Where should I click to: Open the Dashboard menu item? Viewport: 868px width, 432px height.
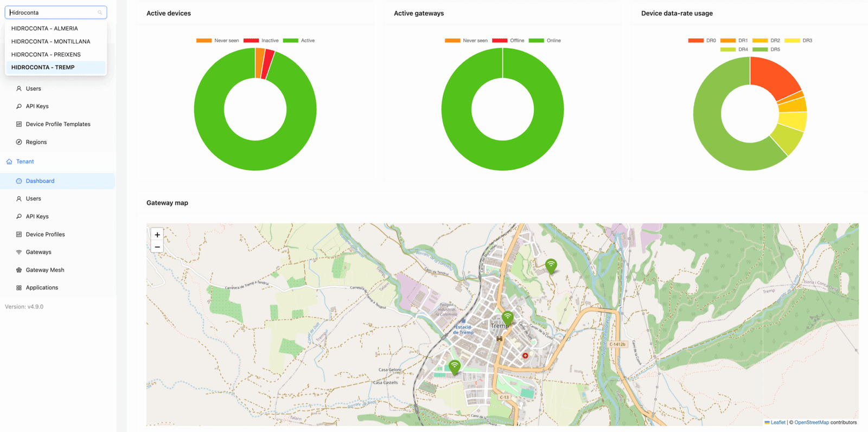click(40, 181)
